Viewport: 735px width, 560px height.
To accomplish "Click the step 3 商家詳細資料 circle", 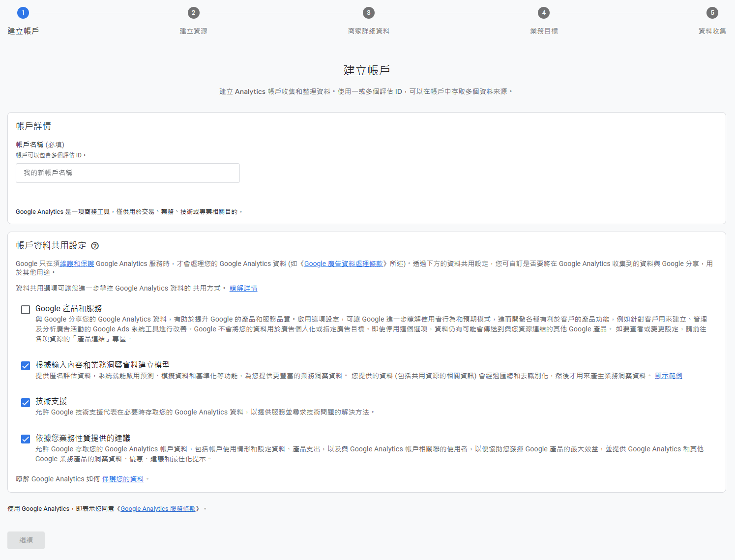I will click(x=368, y=13).
